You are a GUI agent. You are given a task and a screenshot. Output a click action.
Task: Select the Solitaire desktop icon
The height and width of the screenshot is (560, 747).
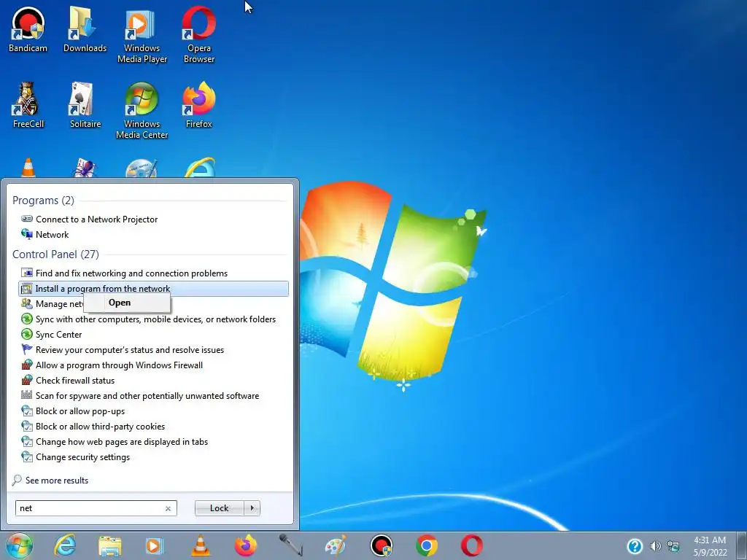[x=85, y=105]
